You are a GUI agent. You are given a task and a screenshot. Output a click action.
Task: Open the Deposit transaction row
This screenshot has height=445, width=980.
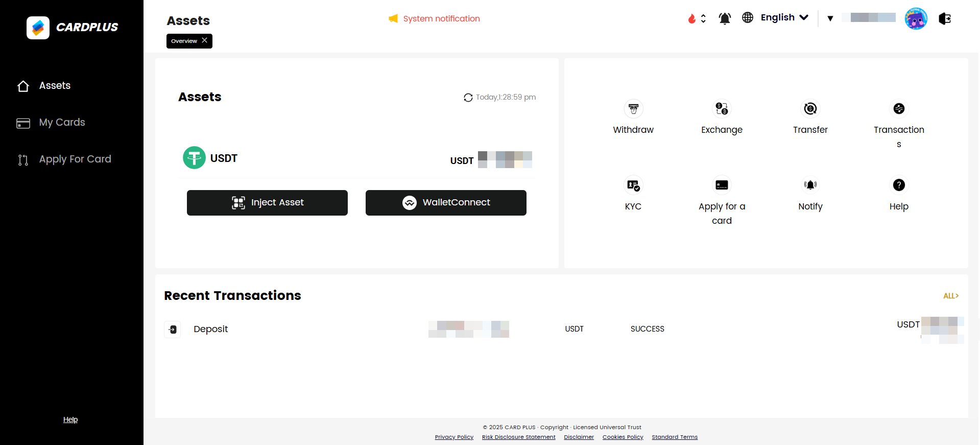click(x=210, y=330)
